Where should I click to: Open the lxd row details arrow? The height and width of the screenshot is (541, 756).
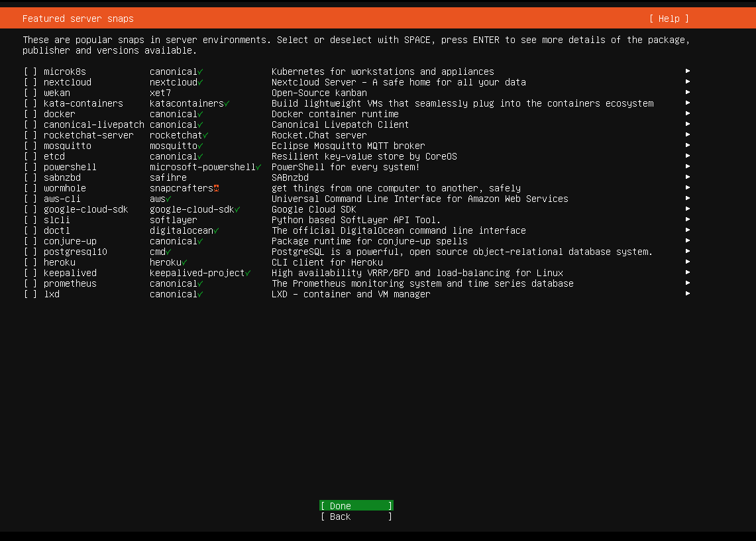(x=688, y=293)
